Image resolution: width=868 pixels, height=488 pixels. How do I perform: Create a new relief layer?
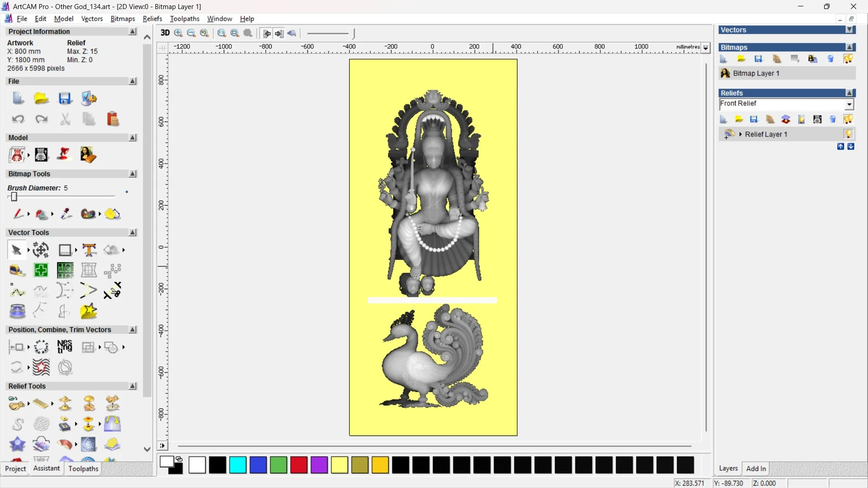[x=723, y=119]
